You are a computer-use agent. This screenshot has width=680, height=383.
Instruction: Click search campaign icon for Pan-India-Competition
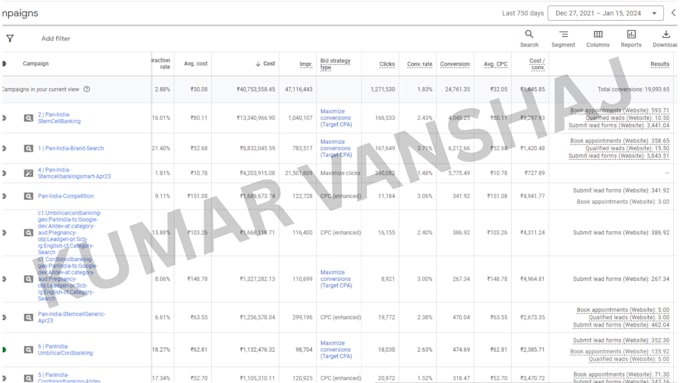click(x=28, y=196)
